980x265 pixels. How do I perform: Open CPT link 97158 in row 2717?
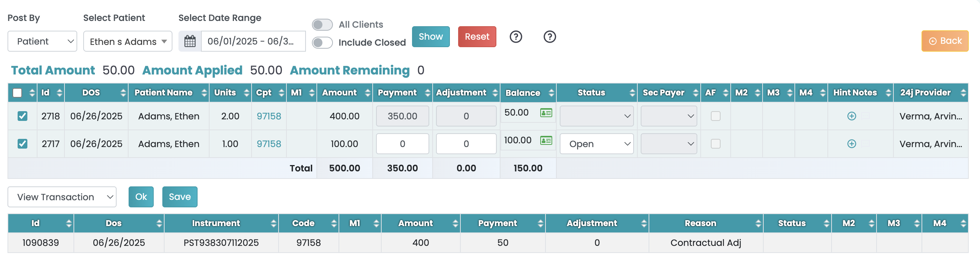tap(269, 144)
